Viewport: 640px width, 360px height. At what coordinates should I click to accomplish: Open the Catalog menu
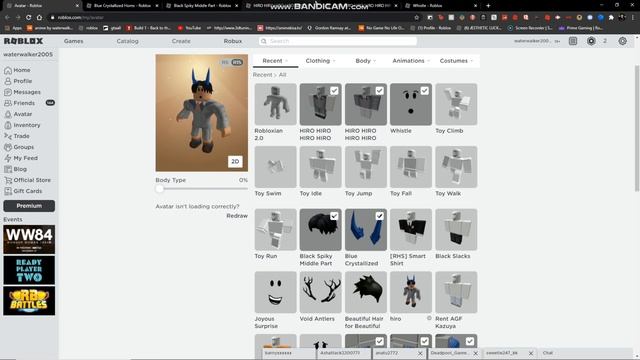pyautogui.click(x=127, y=41)
